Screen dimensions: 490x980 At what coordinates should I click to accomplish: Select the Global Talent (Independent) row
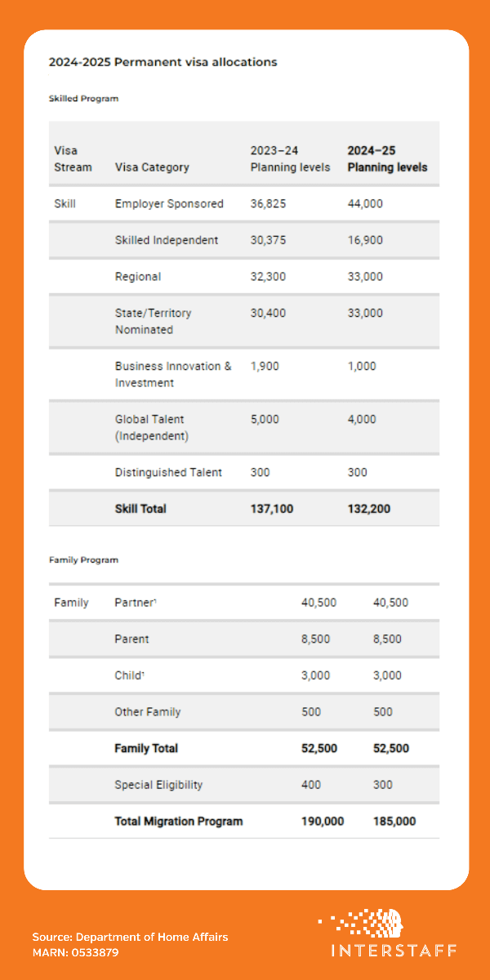(152, 427)
